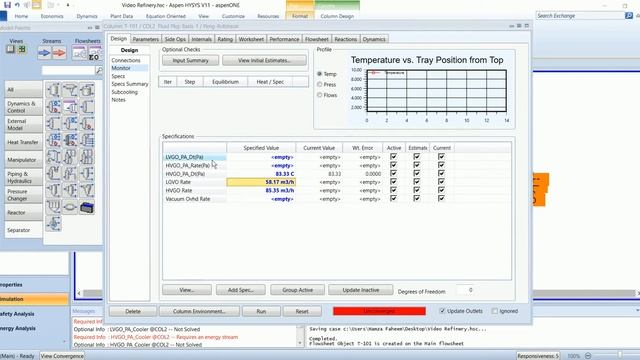The image size is (640, 360).
Task: Switch to the Performance tab
Action: coord(284,39)
